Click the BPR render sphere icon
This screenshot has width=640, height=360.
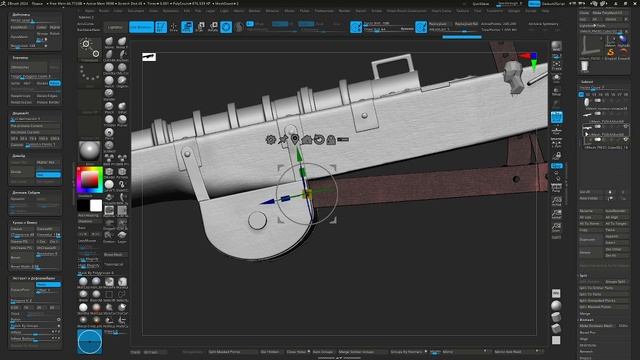click(x=556, y=46)
